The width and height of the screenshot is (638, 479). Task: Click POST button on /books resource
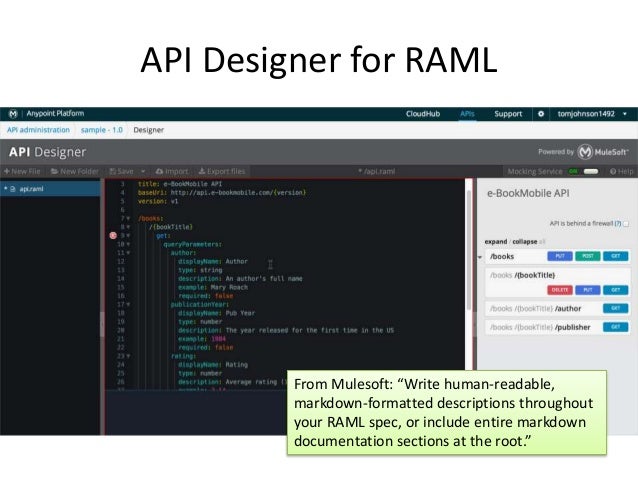coord(588,256)
